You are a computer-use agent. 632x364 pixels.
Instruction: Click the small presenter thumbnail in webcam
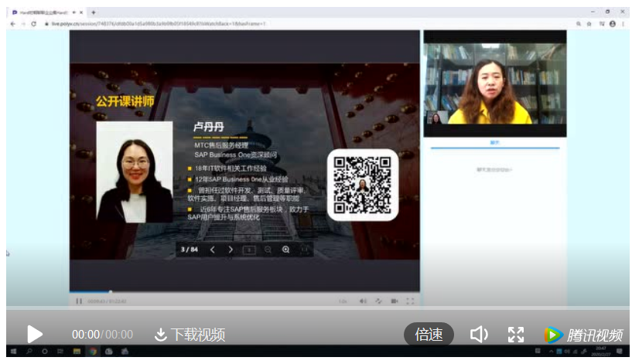coord(437,117)
